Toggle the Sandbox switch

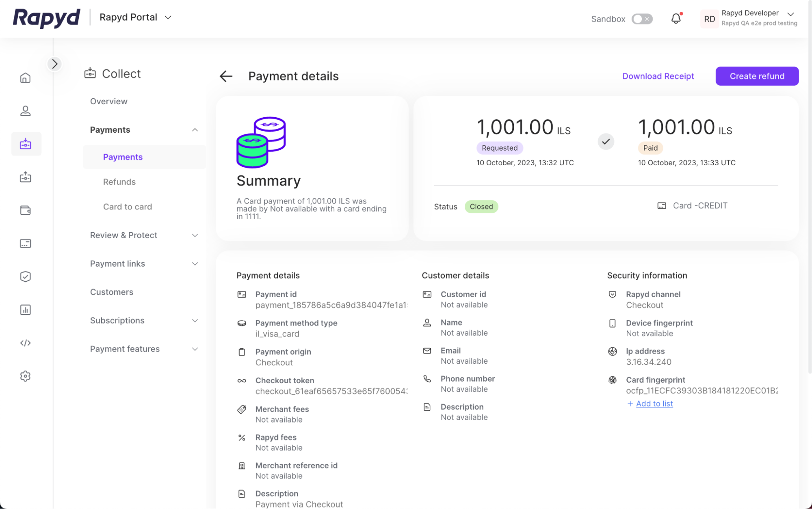click(642, 19)
